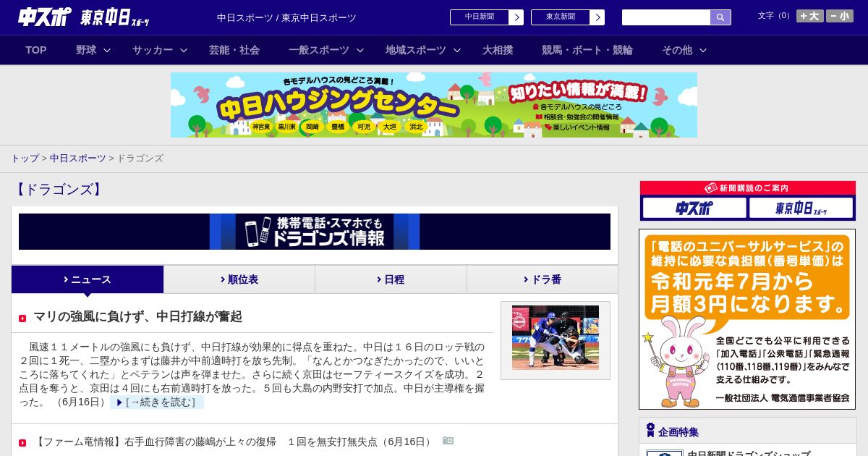This screenshot has width=868, height=456.
Task: Click the search magnifier button
Action: [x=720, y=17]
